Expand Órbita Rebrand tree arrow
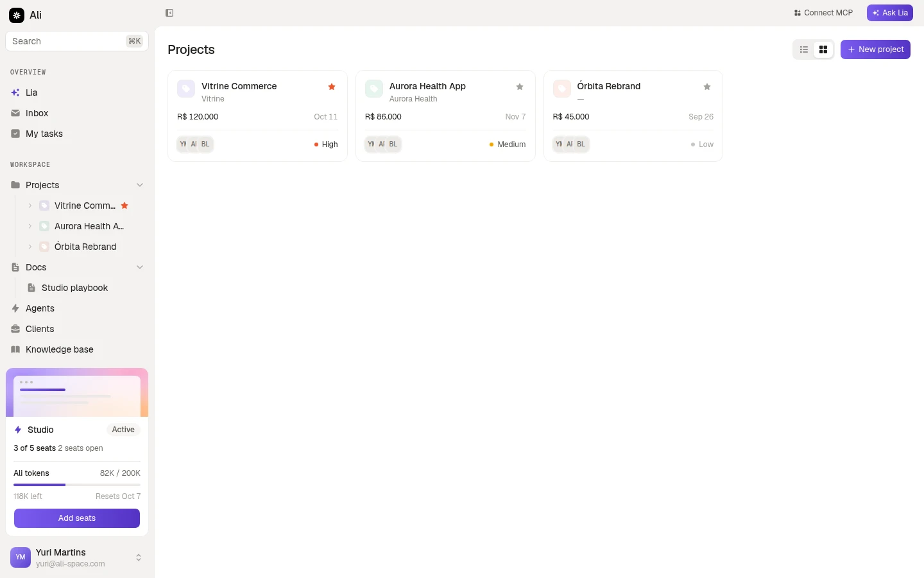The height and width of the screenshot is (578, 924). coord(30,247)
